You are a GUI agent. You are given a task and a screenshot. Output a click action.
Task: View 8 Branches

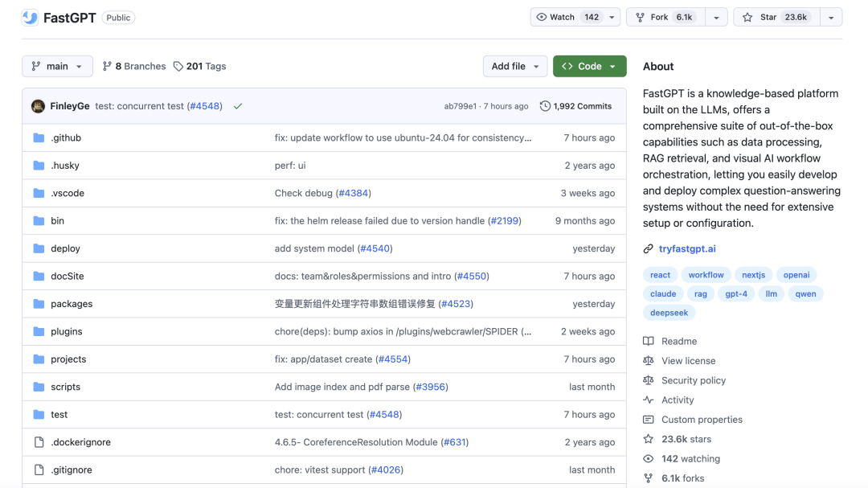point(134,66)
